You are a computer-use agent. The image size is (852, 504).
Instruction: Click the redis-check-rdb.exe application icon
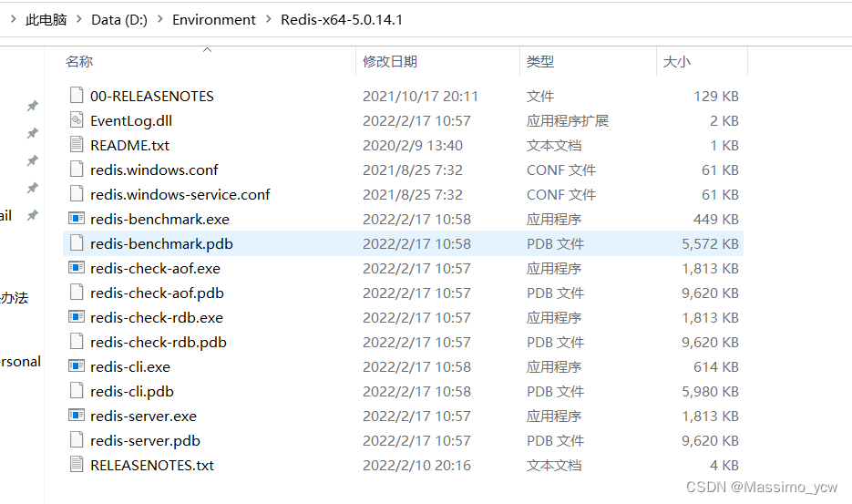[x=77, y=317]
